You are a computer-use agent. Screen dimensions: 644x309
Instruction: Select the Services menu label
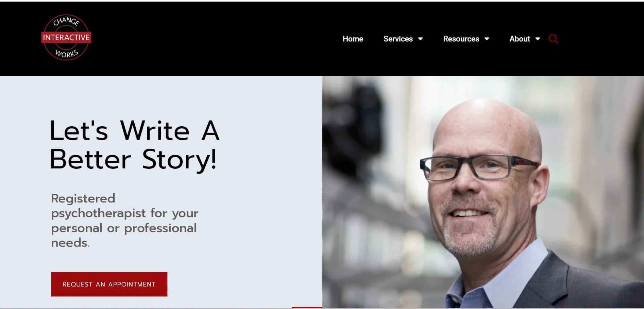[x=398, y=39]
